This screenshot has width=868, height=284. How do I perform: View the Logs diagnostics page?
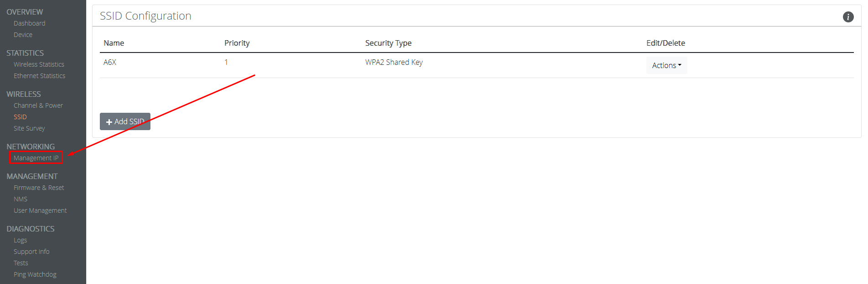20,240
